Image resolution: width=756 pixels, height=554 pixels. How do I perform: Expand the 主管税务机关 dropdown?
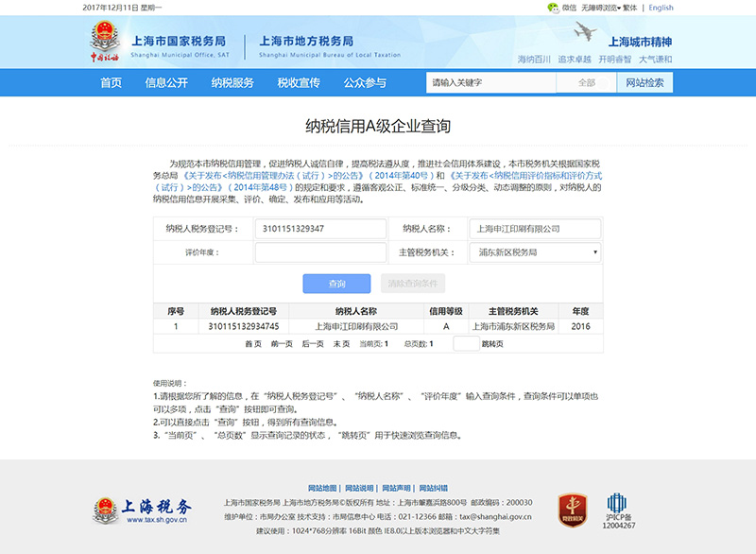pos(535,252)
